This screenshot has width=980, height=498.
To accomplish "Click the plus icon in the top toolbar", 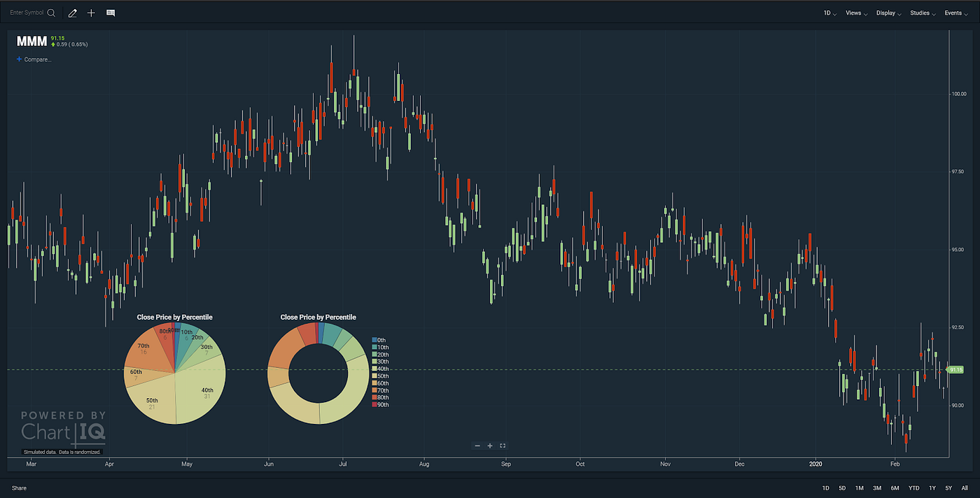I will pyautogui.click(x=91, y=13).
